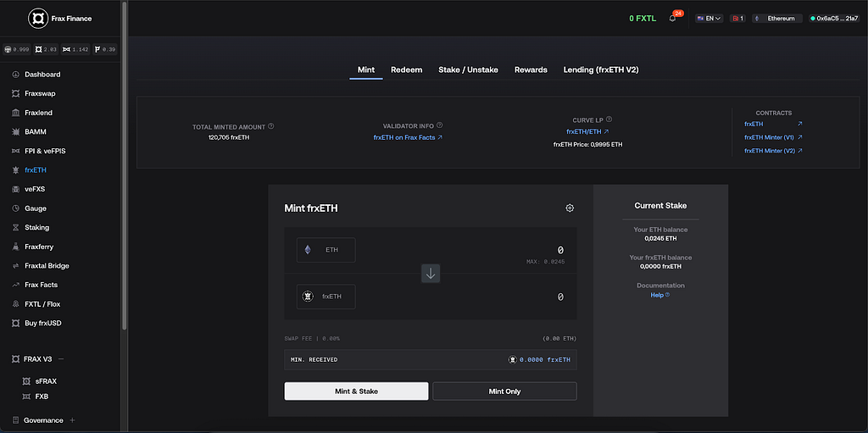Click the sidebar vertical scrollbar
This screenshot has height=433, width=868.
tap(125, 166)
